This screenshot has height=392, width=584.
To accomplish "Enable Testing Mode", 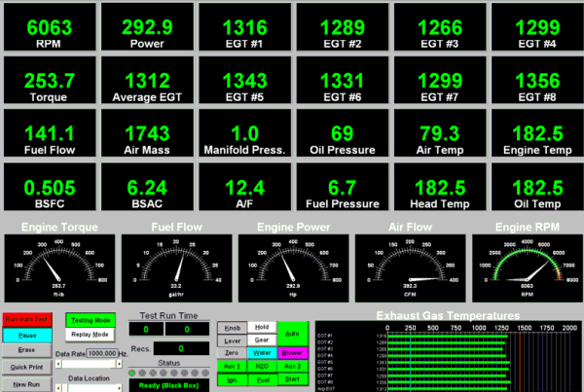I will click(91, 319).
